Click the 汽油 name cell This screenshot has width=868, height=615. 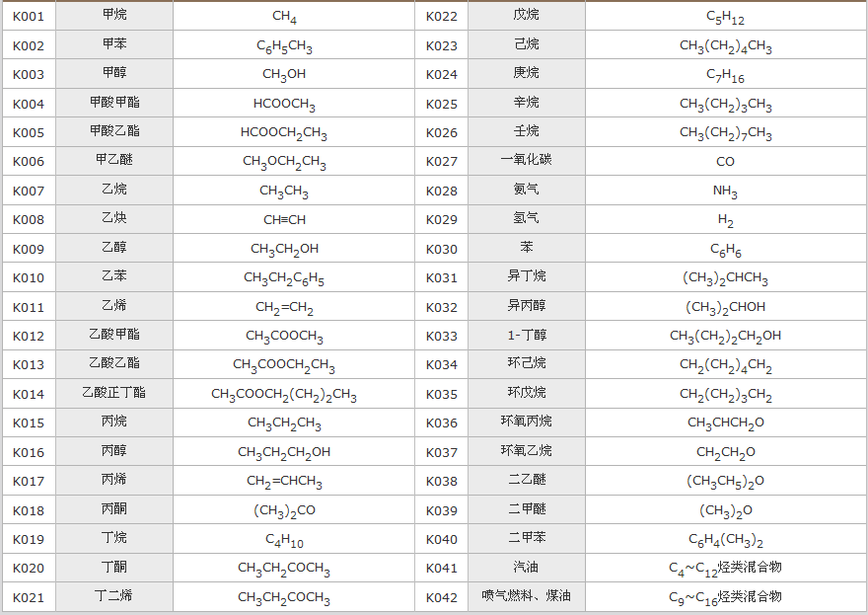[x=527, y=568]
